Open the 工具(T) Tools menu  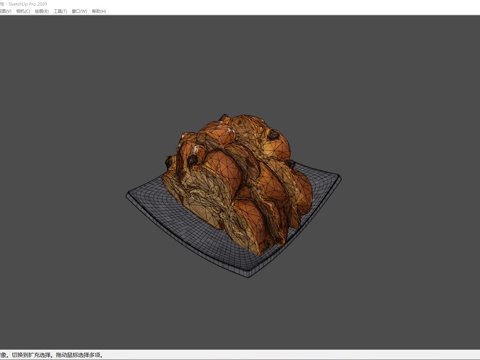pos(60,11)
